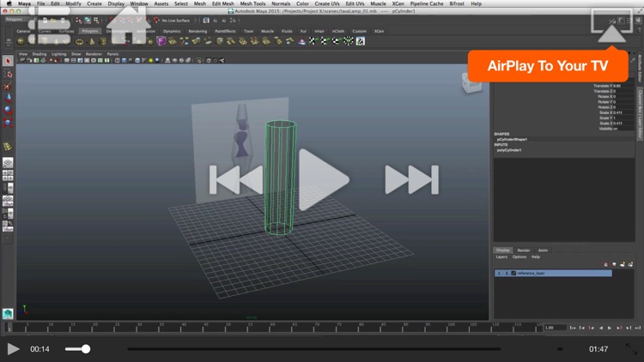
Task: Click the last checkered UV shelf icon
Action: coord(360,41)
